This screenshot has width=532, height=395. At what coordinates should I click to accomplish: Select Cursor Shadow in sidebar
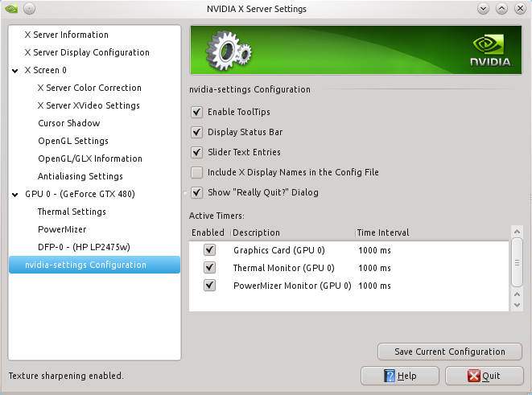pyautogui.click(x=69, y=123)
